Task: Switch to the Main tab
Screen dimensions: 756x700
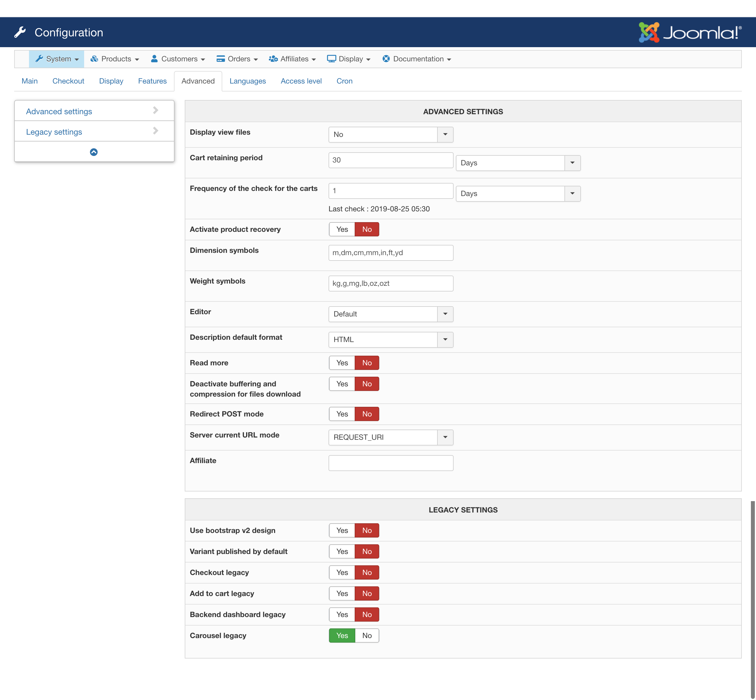Action: 30,81
